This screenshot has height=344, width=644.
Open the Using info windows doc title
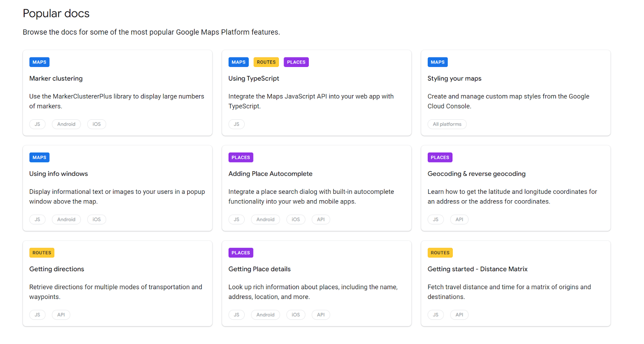[x=58, y=174]
